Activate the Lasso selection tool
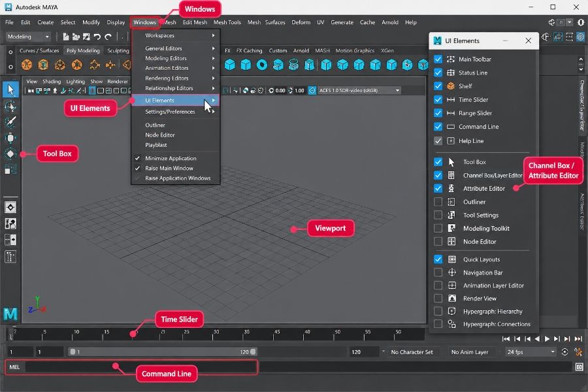 [x=10, y=107]
